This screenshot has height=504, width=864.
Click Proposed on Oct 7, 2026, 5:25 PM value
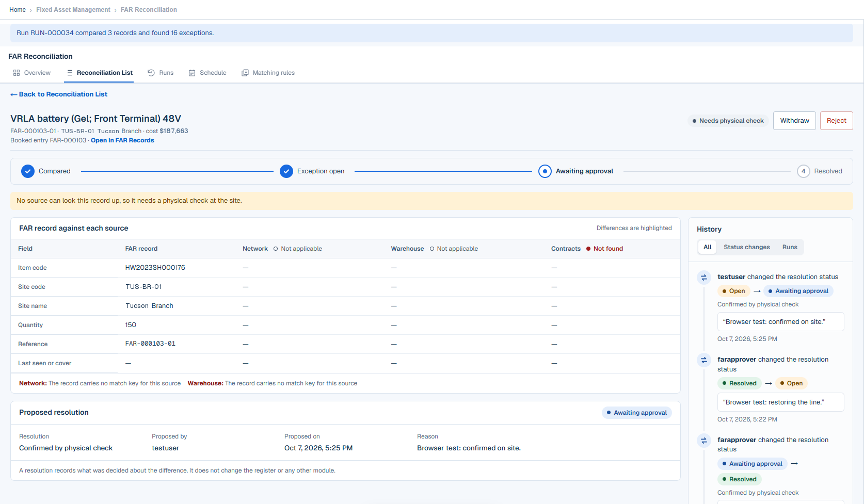[x=318, y=448]
